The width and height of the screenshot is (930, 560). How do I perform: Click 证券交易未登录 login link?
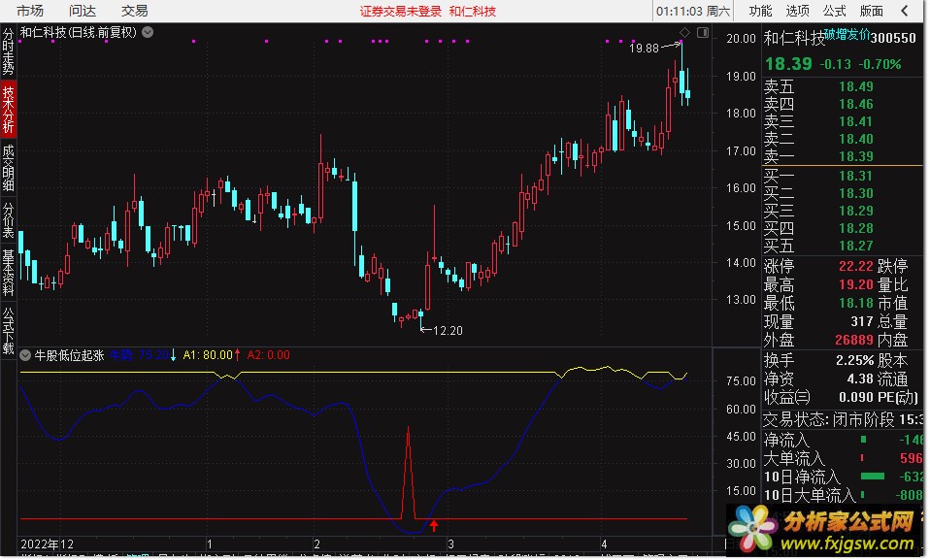pyautogui.click(x=400, y=12)
